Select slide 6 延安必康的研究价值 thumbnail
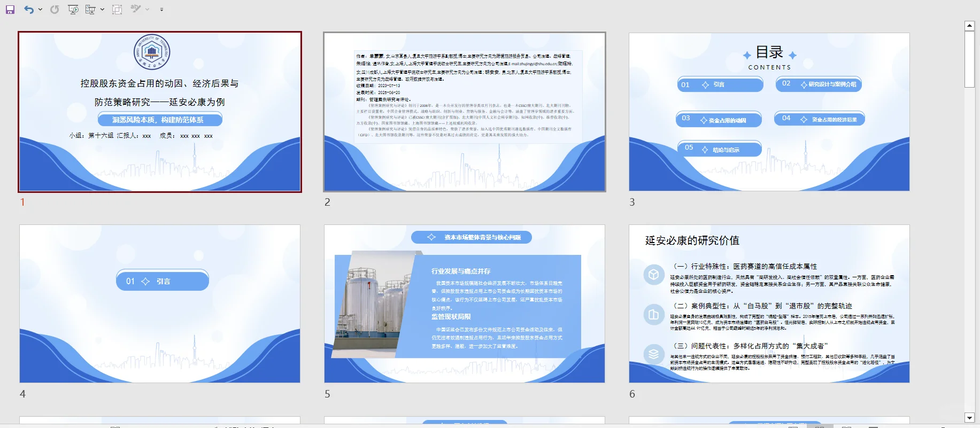The image size is (980, 428). click(x=769, y=304)
